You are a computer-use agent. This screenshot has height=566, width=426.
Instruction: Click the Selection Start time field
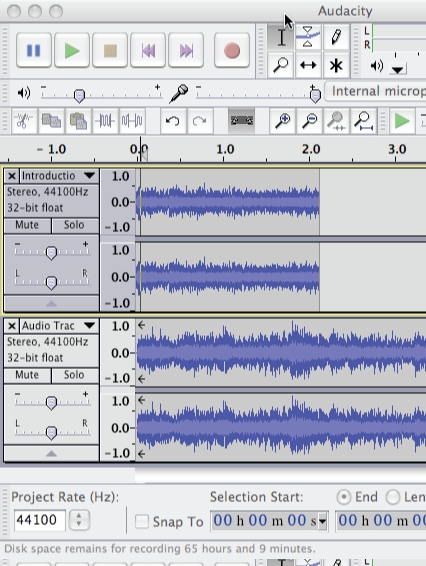(x=269, y=521)
